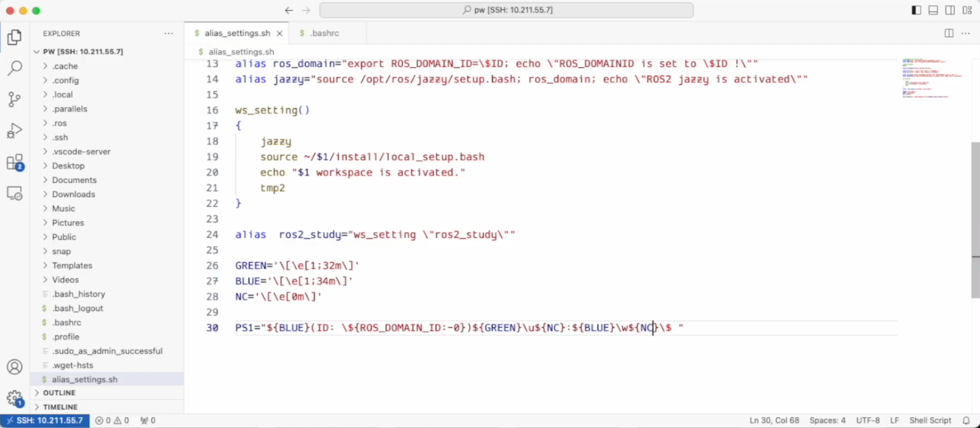Image resolution: width=980 pixels, height=428 pixels.
Task: Open the Explorer view in activity bar
Action: click(x=15, y=37)
